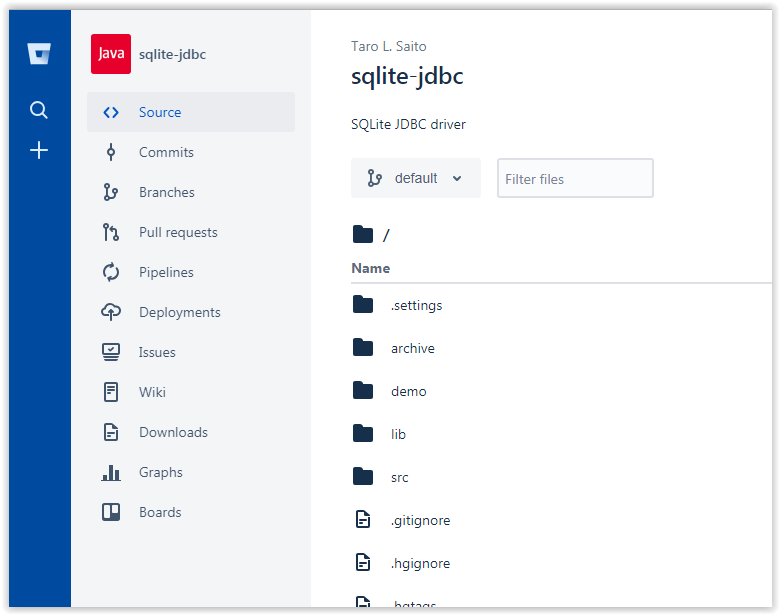This screenshot has height=615, width=780.
Task: Click the folder icon for archive
Action: pyautogui.click(x=363, y=347)
